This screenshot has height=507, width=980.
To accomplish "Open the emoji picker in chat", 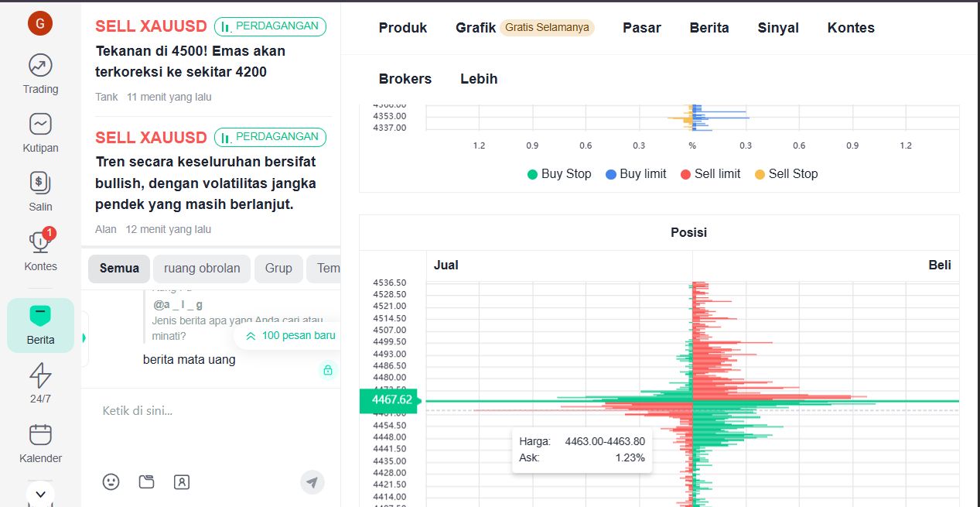I will (x=111, y=482).
